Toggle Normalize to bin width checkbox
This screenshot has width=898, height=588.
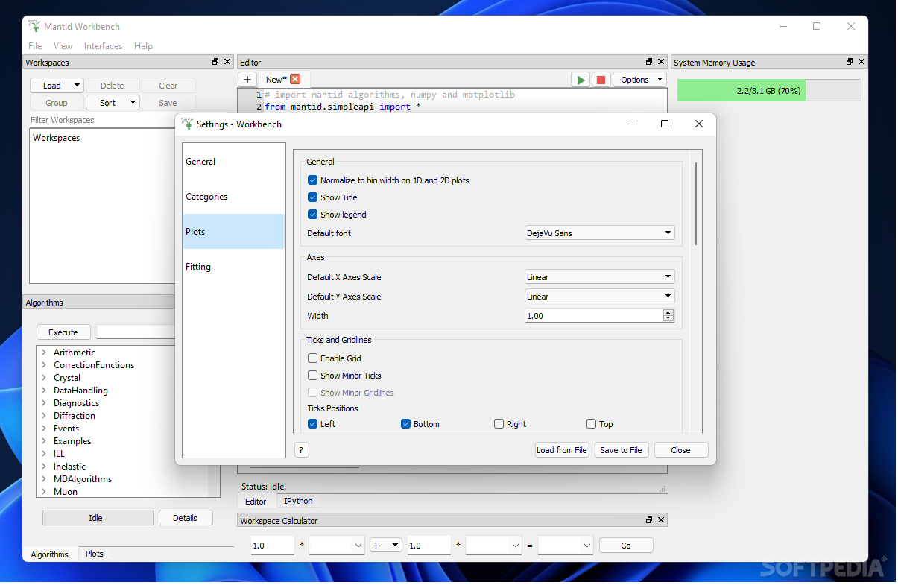tap(312, 180)
